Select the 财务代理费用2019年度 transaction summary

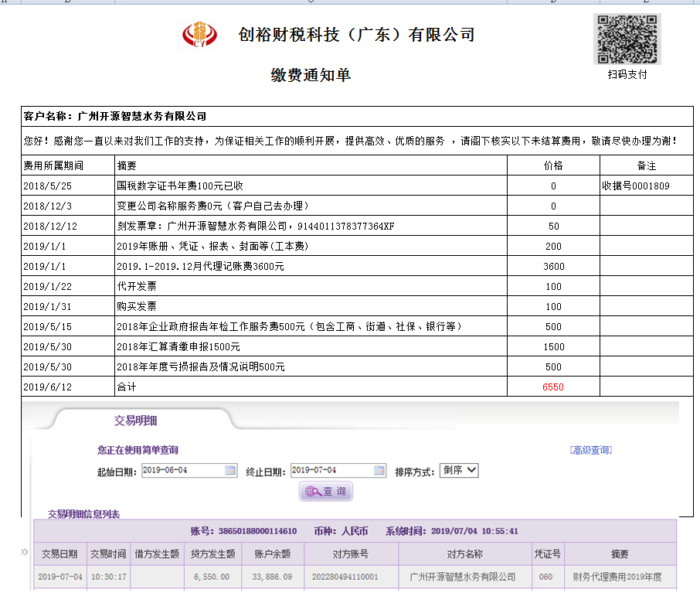pyautogui.click(x=620, y=577)
